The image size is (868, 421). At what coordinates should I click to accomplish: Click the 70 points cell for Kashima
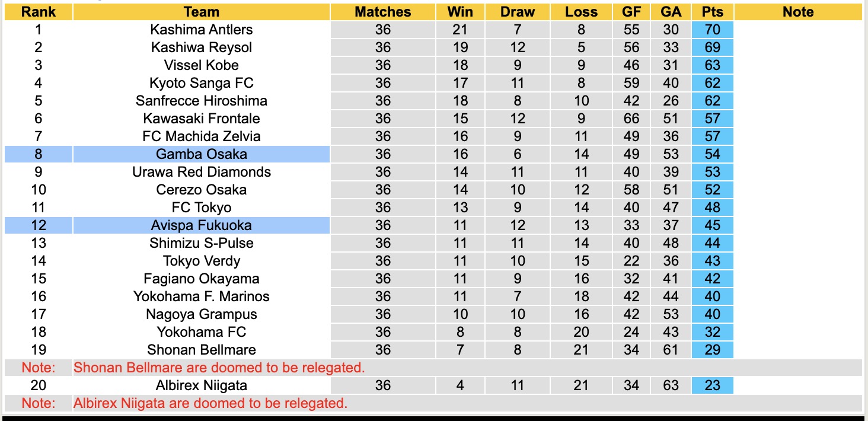pyautogui.click(x=712, y=30)
